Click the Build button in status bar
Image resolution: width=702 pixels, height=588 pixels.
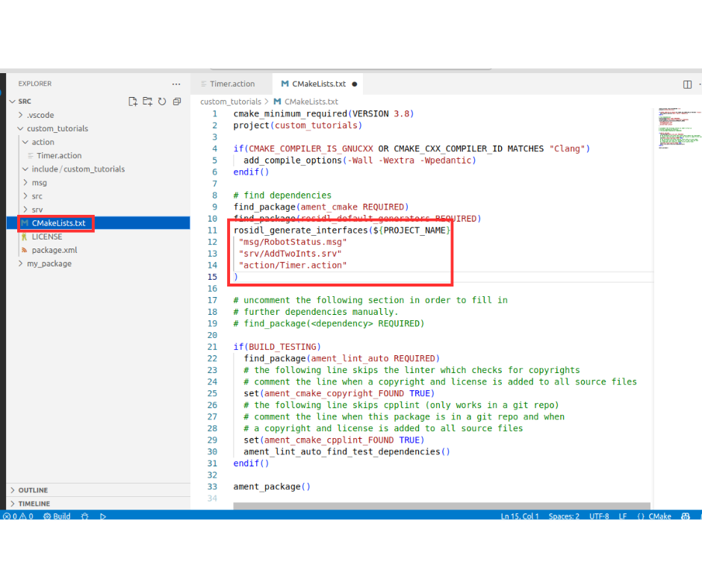[x=57, y=516]
